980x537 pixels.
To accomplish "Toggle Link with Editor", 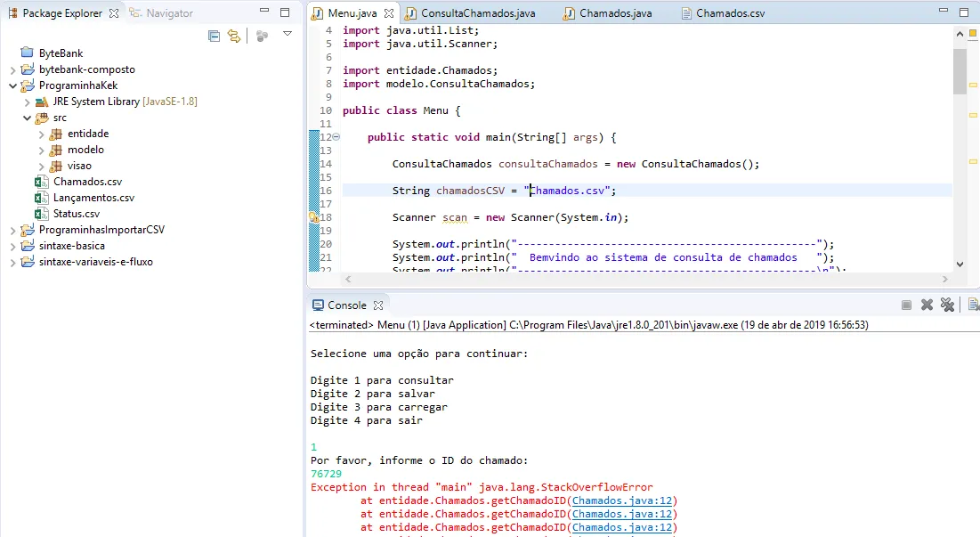I will tap(234, 37).
